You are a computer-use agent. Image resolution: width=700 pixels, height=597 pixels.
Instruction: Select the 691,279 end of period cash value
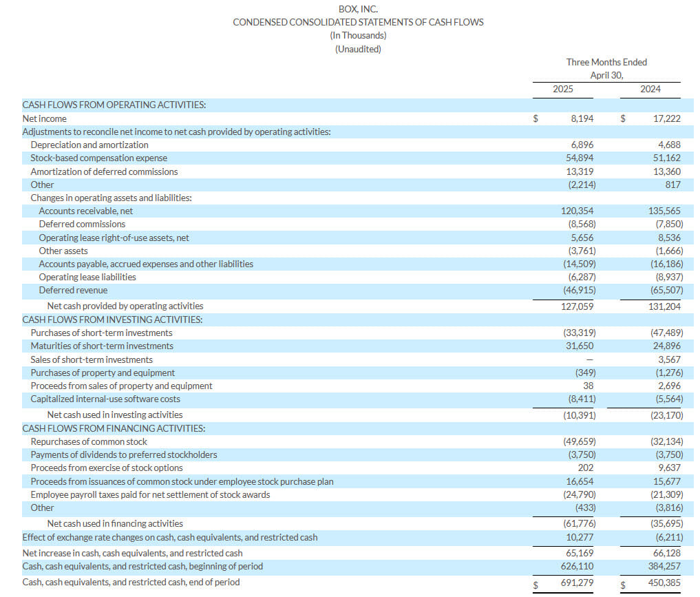(x=577, y=583)
